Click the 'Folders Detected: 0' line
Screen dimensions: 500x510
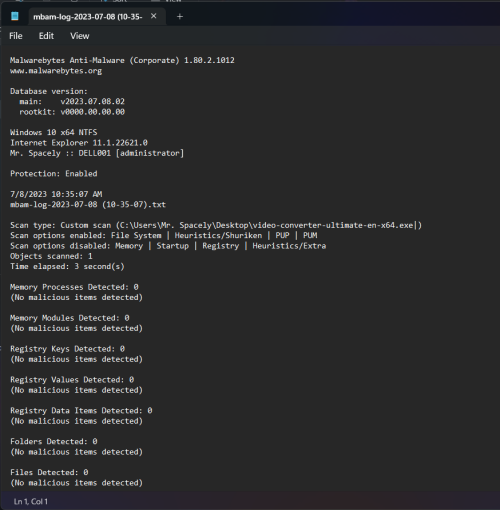tap(54, 441)
